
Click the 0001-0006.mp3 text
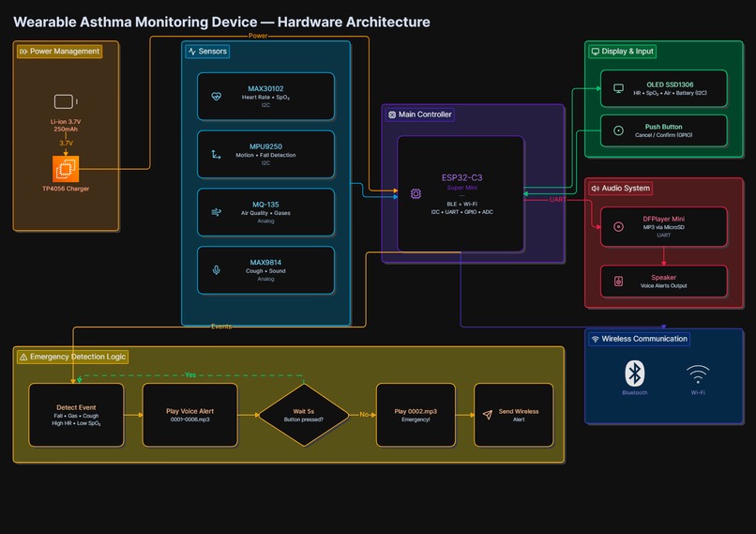tap(190, 420)
